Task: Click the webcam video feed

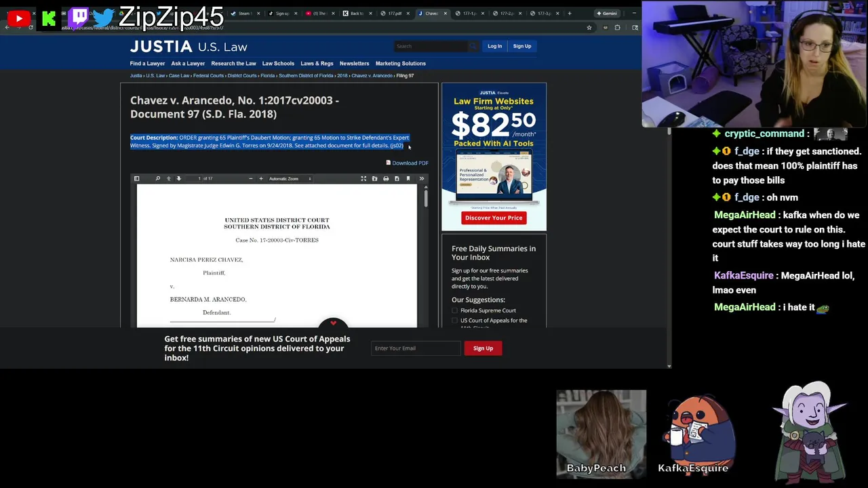Action: 754,64
